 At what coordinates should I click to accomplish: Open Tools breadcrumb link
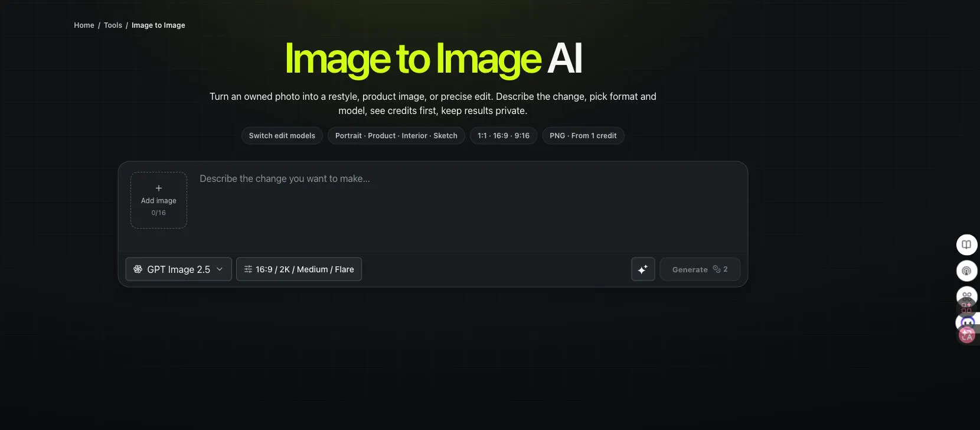[x=113, y=25]
